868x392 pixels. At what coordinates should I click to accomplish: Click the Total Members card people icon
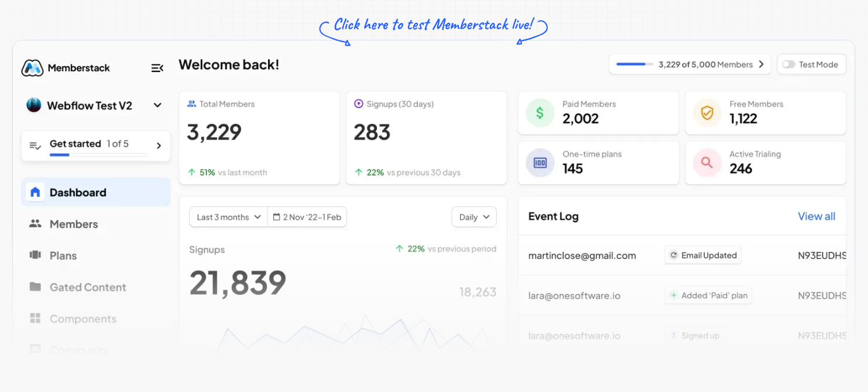click(191, 104)
